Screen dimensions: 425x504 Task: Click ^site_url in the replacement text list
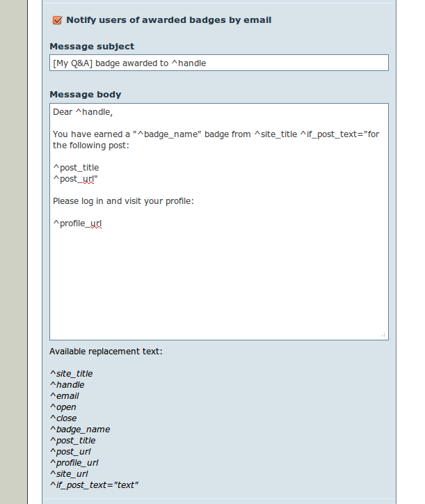point(69,474)
